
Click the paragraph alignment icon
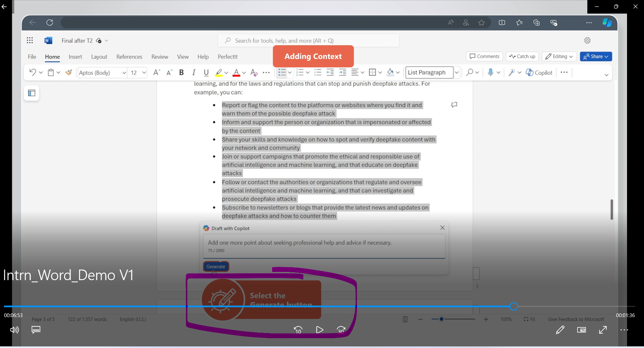coord(355,72)
